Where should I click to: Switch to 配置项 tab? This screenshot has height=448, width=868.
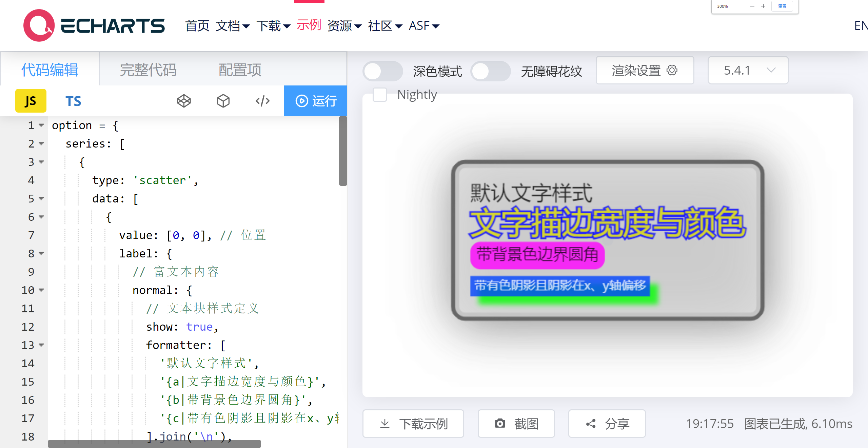tap(240, 70)
